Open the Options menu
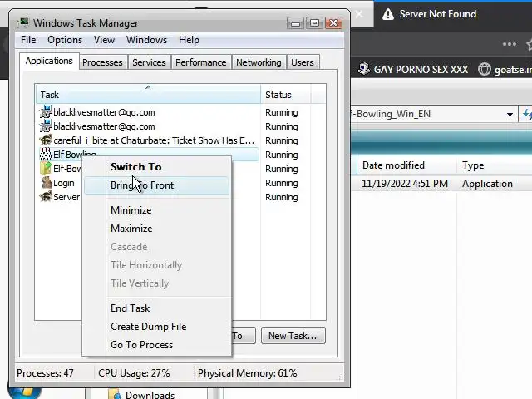The width and height of the screenshot is (532, 399). point(65,40)
